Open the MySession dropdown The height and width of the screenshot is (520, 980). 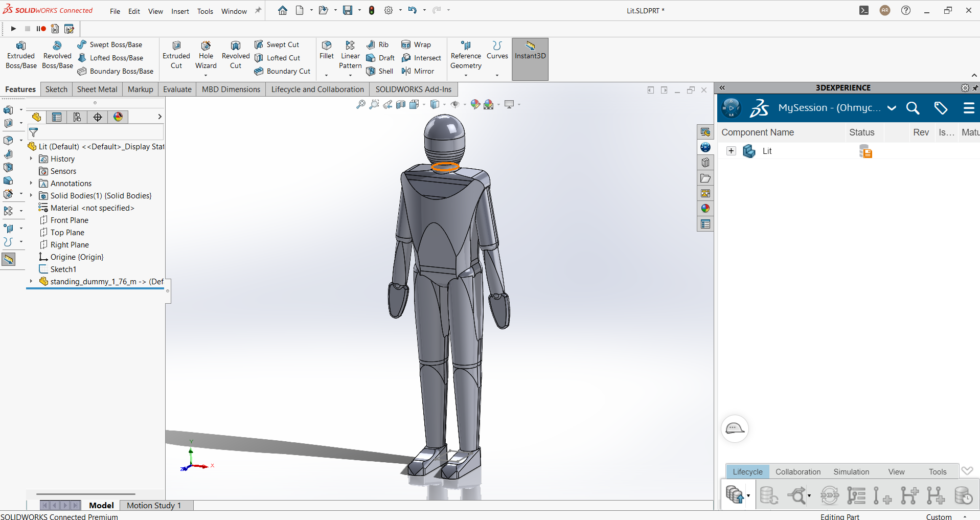892,108
